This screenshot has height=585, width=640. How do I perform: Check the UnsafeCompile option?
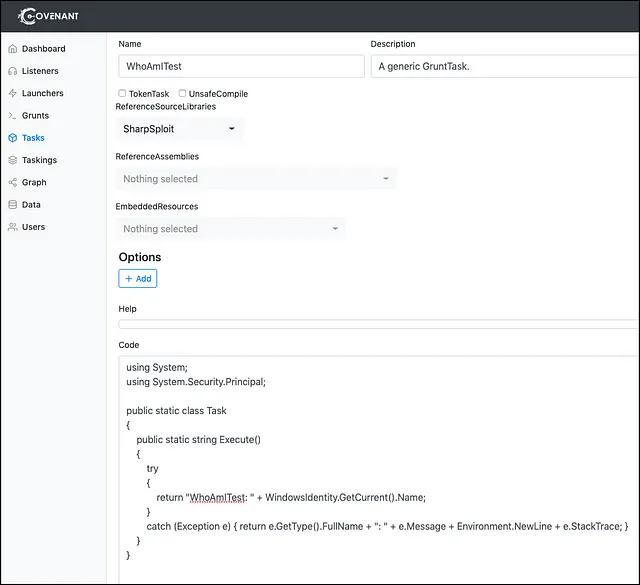[182, 93]
